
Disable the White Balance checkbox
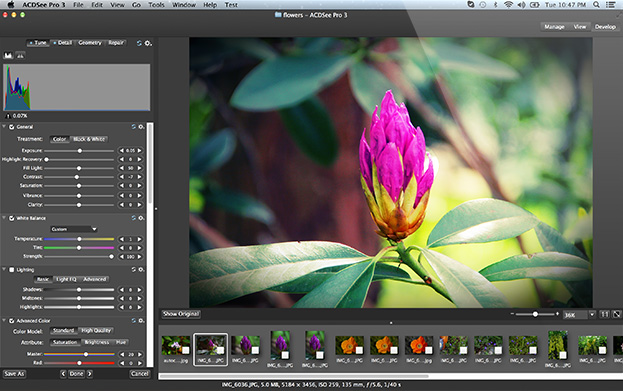tap(12, 218)
